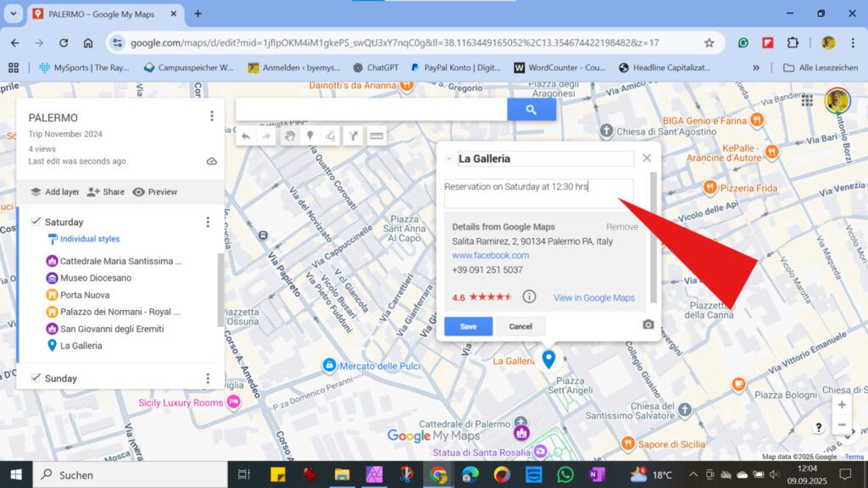Click the undo arrow in map toolbar

[x=246, y=136]
